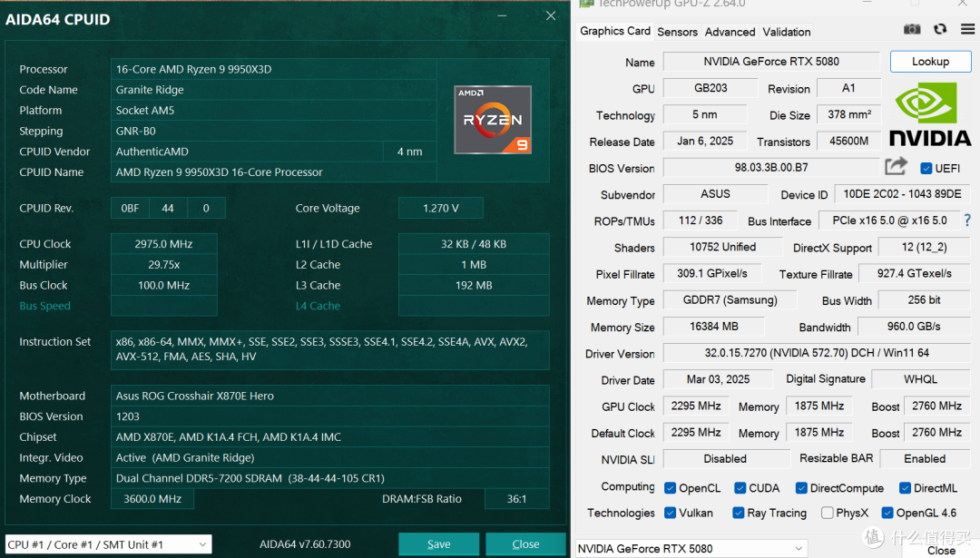Click the Subvendor ASUS field
Screen dimensions: 980x558
coord(715,193)
